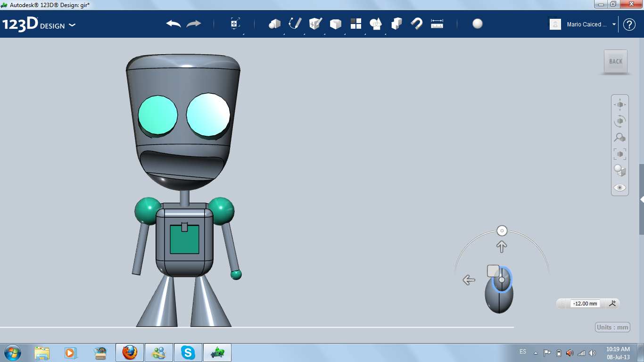Open the clock showing 10:19 AM
644x362 pixels.
[618, 353]
